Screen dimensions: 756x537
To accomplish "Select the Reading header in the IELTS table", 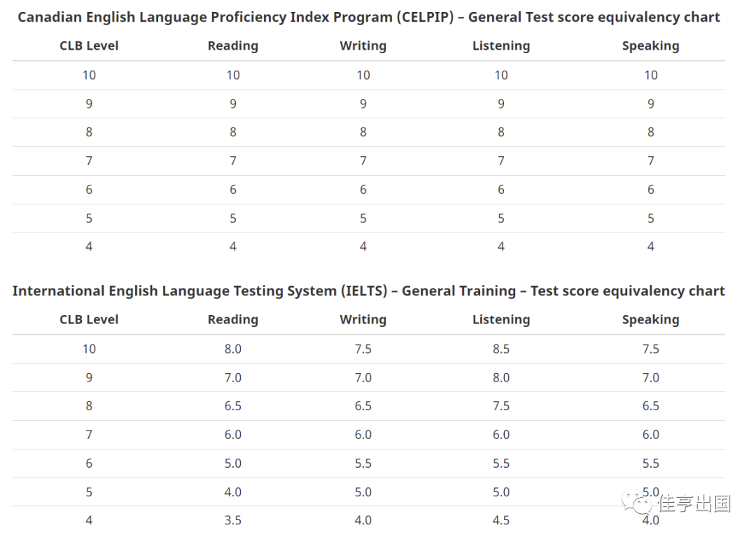I will [233, 319].
